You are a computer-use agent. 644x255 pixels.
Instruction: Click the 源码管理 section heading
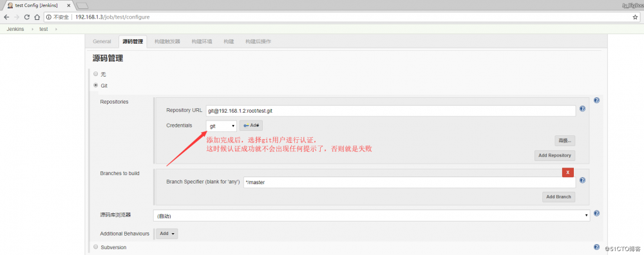coord(108,59)
